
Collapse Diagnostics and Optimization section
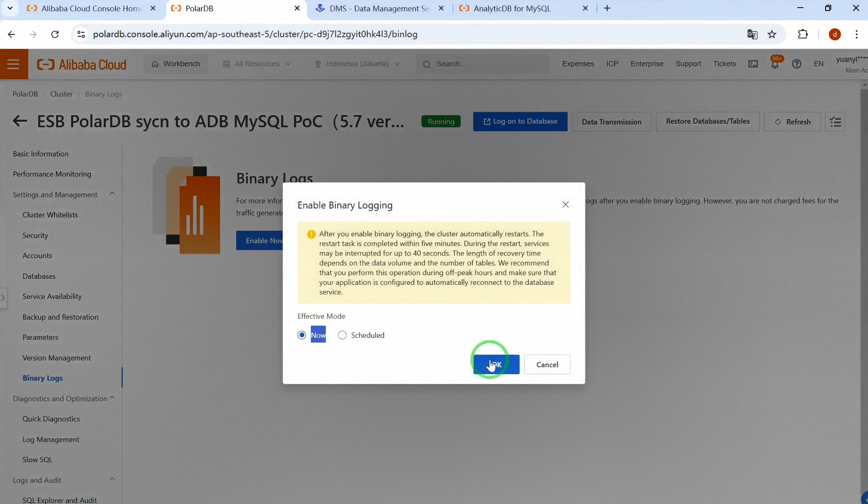[x=112, y=398]
